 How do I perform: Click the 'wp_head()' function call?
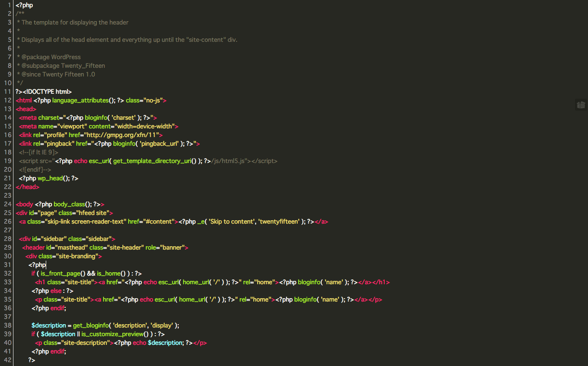pos(53,178)
